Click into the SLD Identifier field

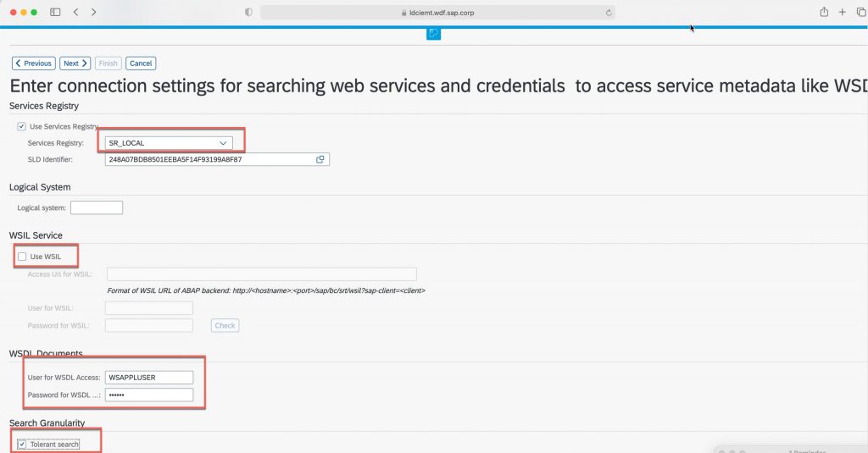click(x=217, y=159)
